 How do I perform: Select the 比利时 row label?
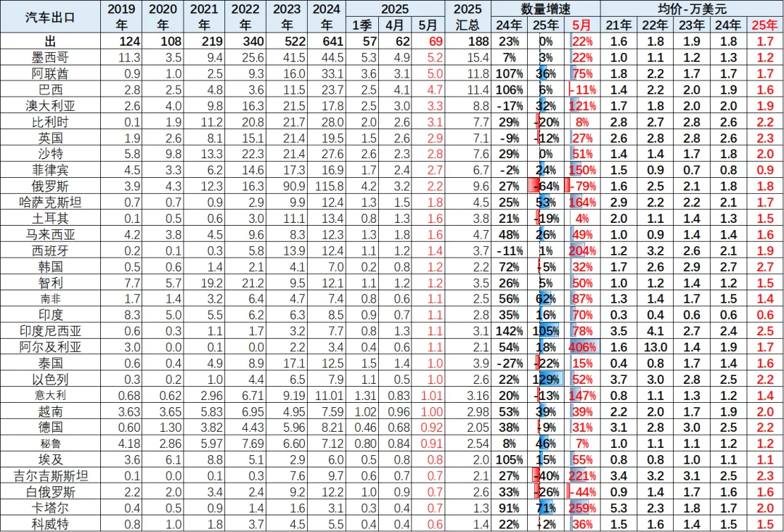(x=49, y=122)
